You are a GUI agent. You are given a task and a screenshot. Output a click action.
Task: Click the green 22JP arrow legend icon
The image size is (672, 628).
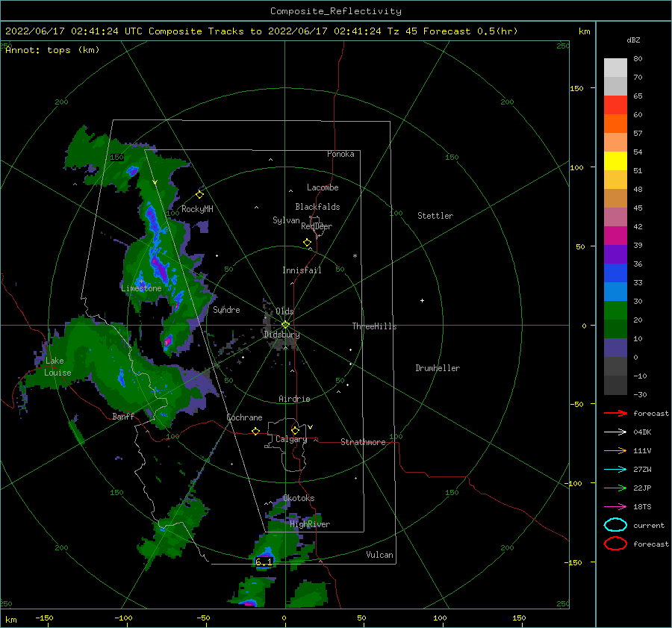pos(615,488)
